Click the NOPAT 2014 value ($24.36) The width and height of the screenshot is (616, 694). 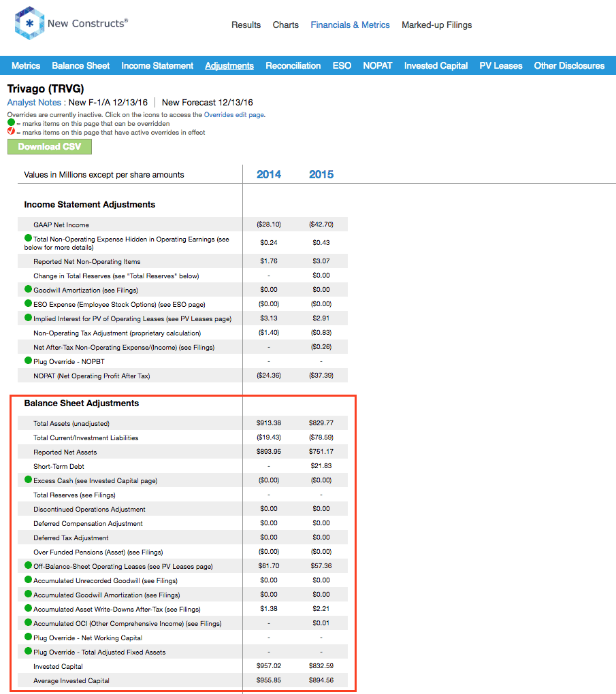click(x=269, y=376)
